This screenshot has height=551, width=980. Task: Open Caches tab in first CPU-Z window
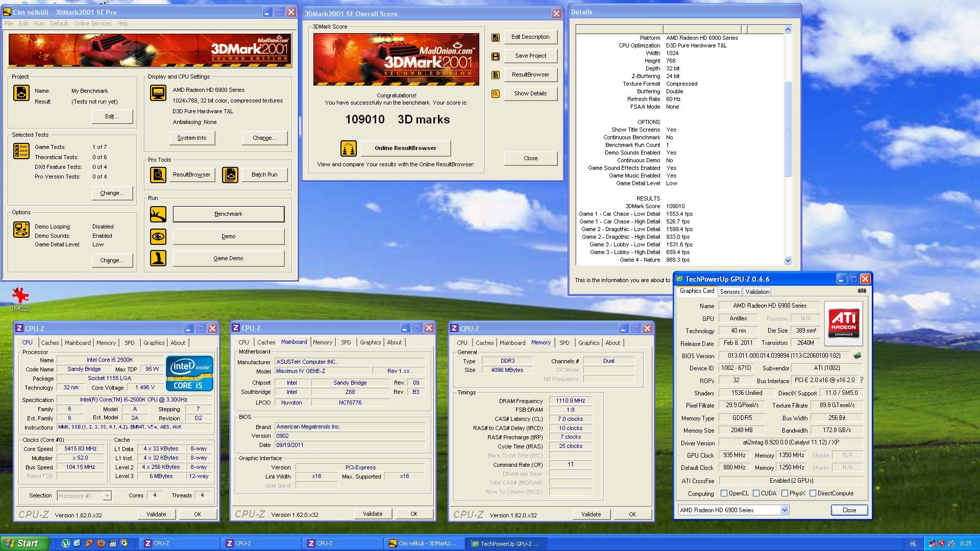tap(50, 343)
